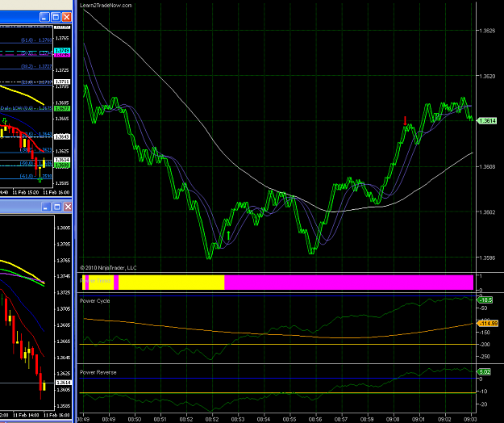The width and height of the screenshot is (504, 423).
Task: Click the -10 level on Power Reverse axis
Action: [483, 392]
